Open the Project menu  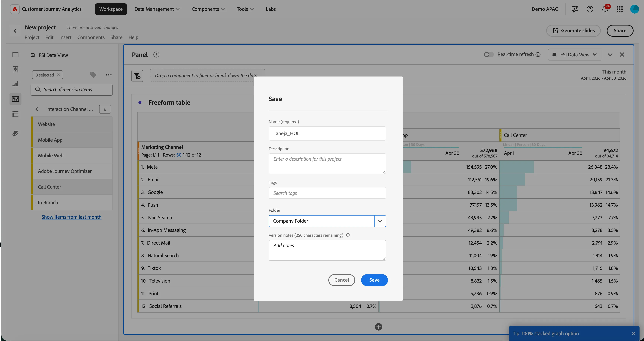pos(32,37)
